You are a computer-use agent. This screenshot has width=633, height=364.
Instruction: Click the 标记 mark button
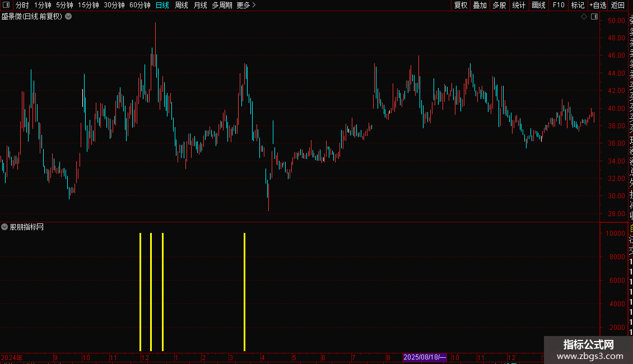tap(578, 5)
